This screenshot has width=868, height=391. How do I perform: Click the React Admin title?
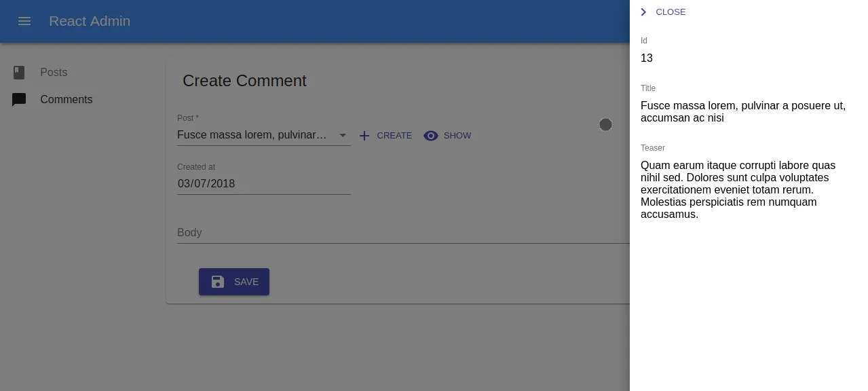click(90, 21)
